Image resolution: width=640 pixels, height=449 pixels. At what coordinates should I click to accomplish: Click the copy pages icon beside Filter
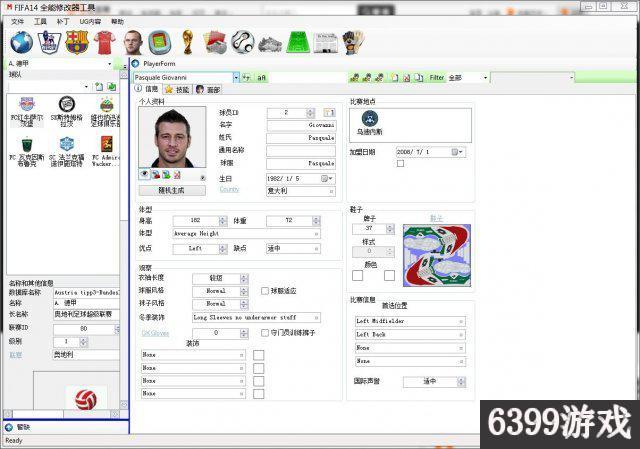tap(418, 78)
